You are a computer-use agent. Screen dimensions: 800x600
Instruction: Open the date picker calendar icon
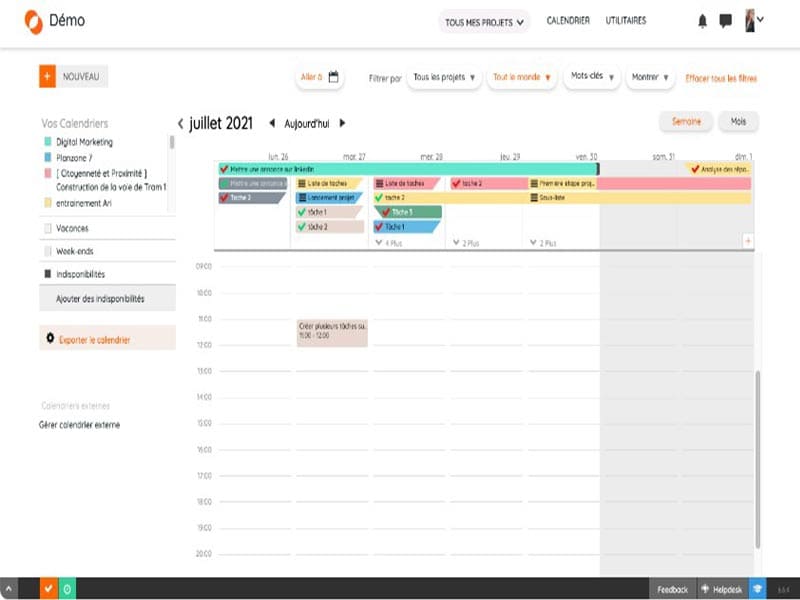[x=333, y=77]
